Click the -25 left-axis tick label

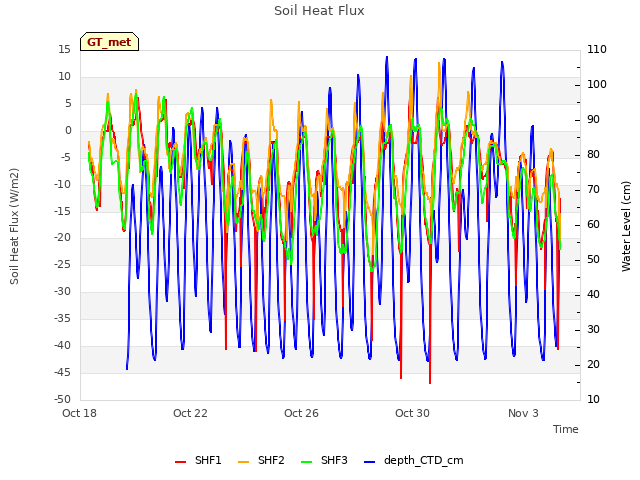(x=62, y=264)
